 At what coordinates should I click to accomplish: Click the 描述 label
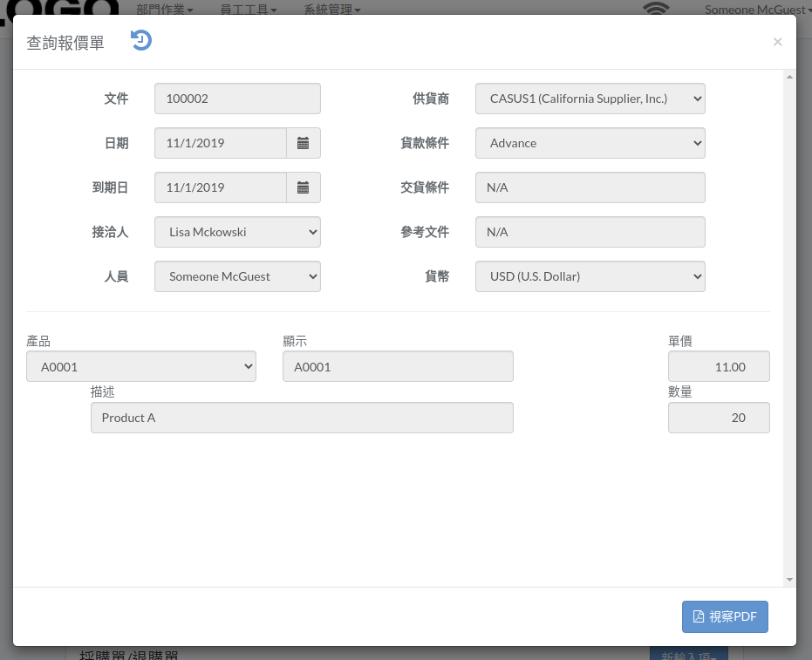(x=103, y=391)
